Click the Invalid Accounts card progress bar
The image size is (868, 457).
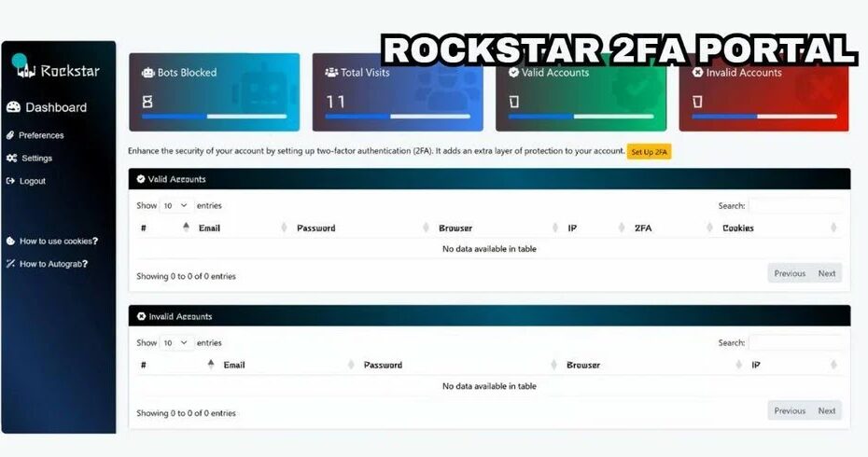(764, 117)
